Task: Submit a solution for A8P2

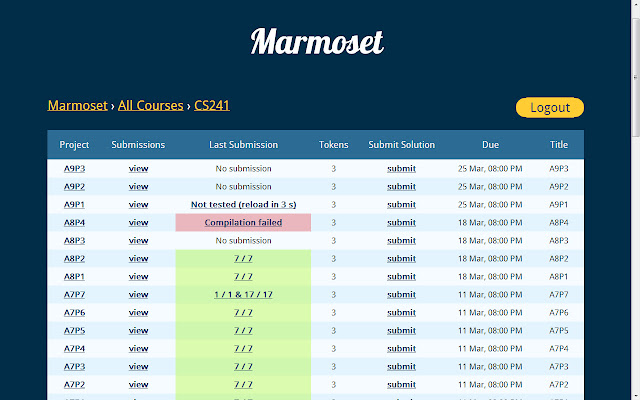Action: [402, 258]
